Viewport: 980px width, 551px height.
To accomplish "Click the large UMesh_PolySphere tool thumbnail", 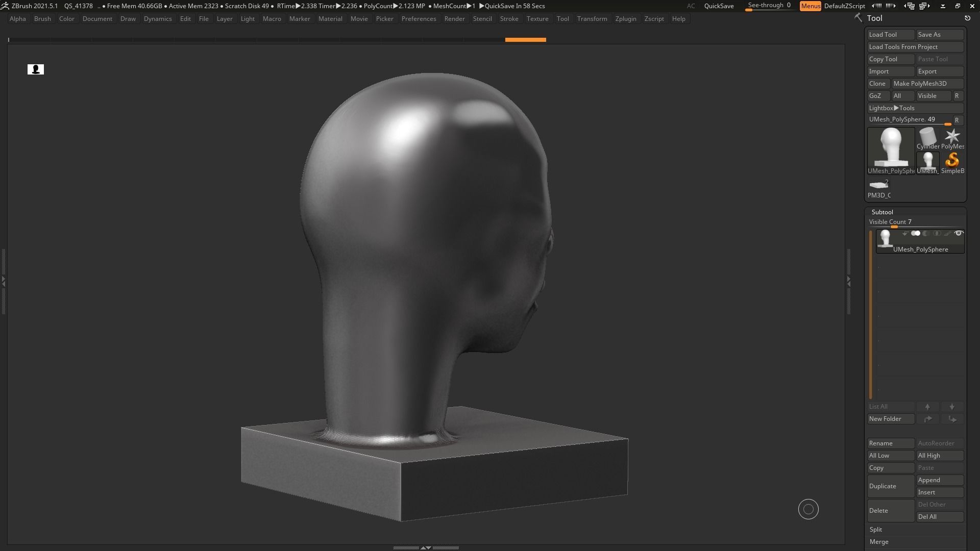I will 891,151.
